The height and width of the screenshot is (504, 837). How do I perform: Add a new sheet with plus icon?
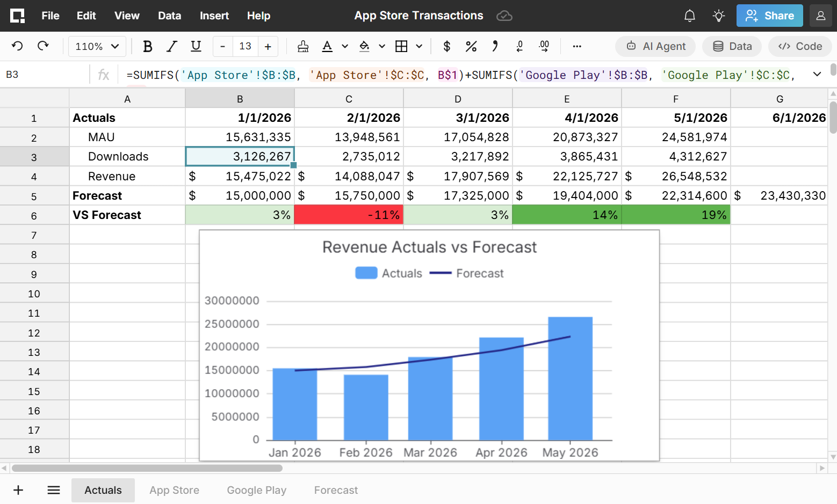pyautogui.click(x=18, y=490)
